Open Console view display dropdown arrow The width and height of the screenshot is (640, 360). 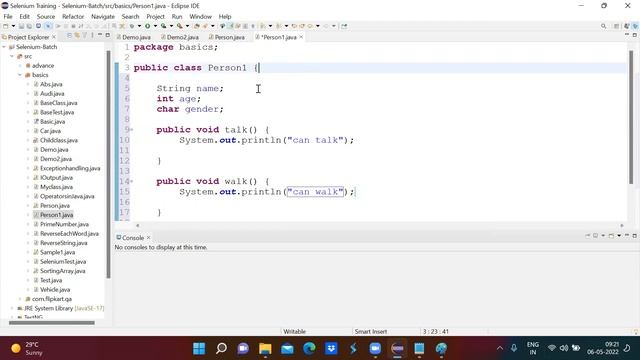coord(603,236)
